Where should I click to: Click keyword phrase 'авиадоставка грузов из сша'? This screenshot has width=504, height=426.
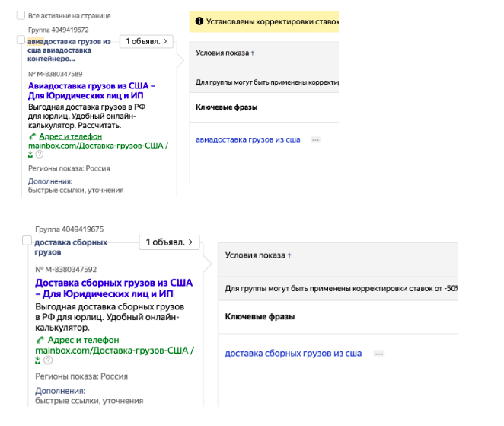point(248,140)
